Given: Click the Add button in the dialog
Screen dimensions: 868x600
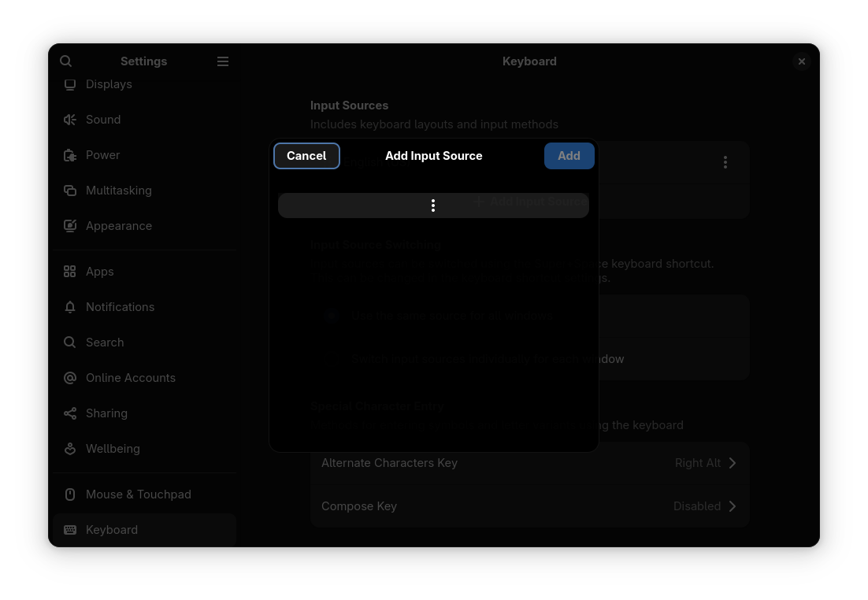Looking at the screenshot, I should [x=569, y=156].
